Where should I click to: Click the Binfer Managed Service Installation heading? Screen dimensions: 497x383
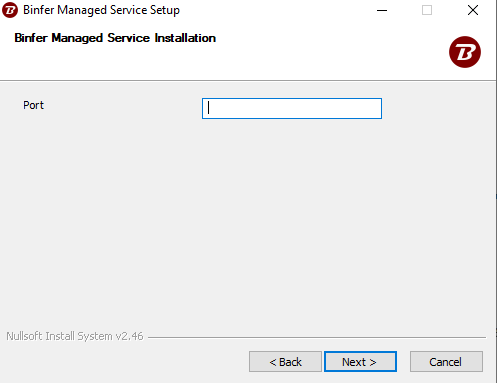(x=115, y=38)
